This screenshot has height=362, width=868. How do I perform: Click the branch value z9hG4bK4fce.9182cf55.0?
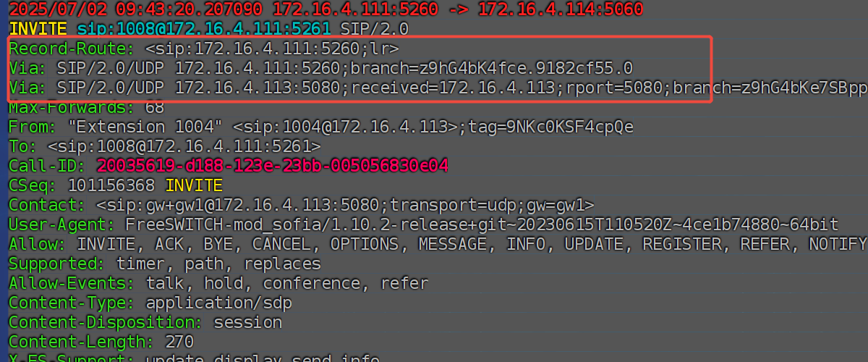click(526, 69)
